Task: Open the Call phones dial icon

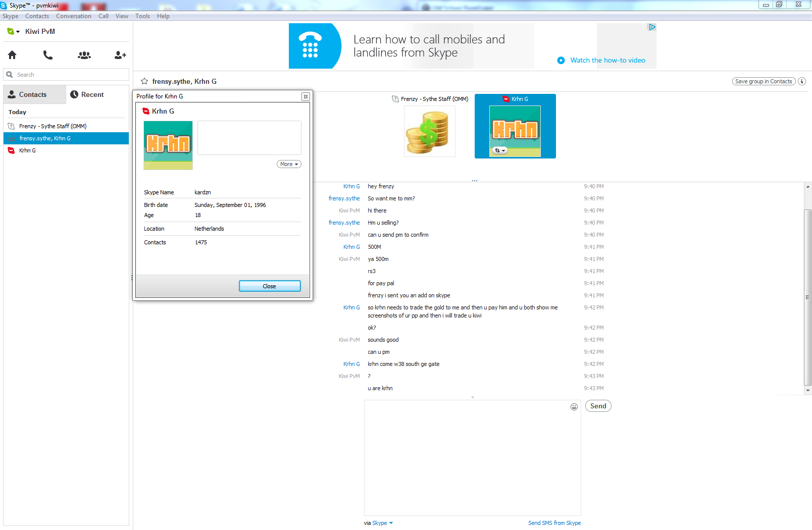Action: click(x=48, y=55)
